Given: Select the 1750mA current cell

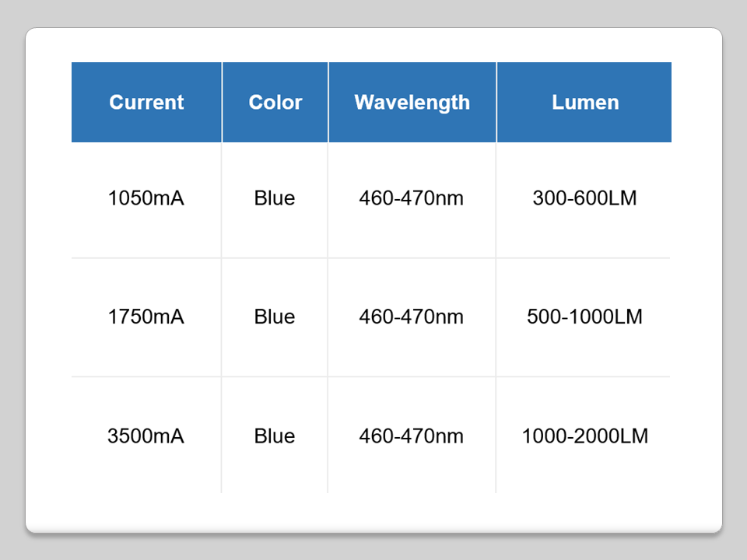Looking at the screenshot, I should (x=146, y=317).
